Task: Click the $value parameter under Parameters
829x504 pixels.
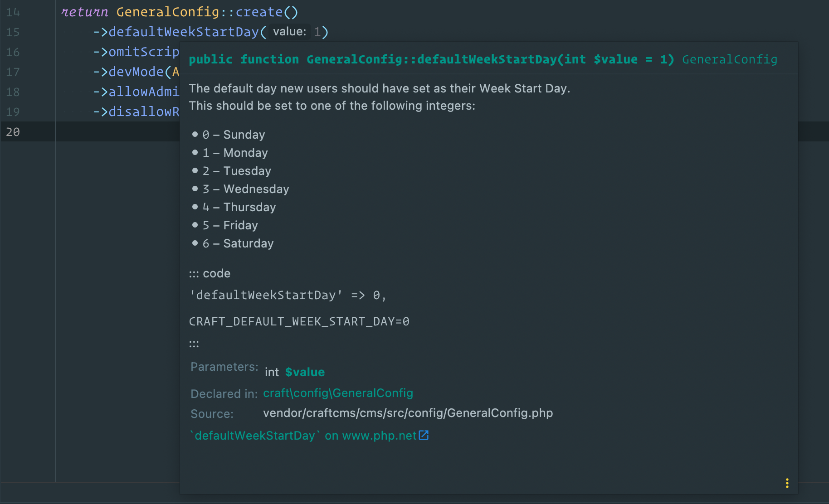Action: coord(304,372)
